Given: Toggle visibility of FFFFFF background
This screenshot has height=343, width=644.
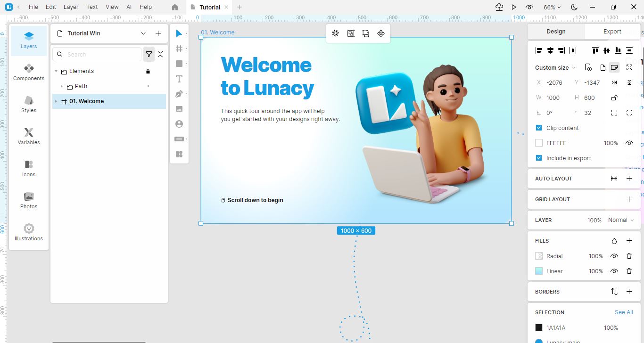Looking at the screenshot, I should pos(629,143).
